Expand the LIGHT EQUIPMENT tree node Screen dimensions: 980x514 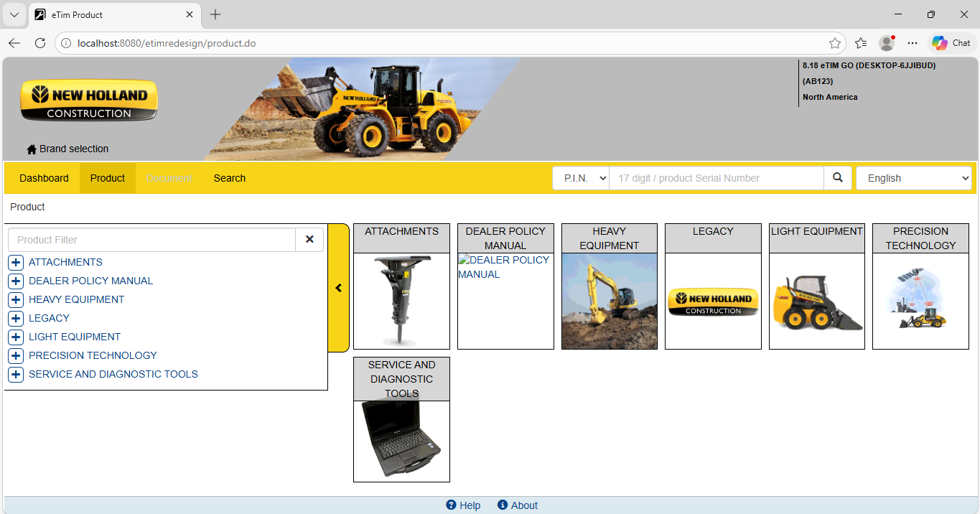coord(16,337)
